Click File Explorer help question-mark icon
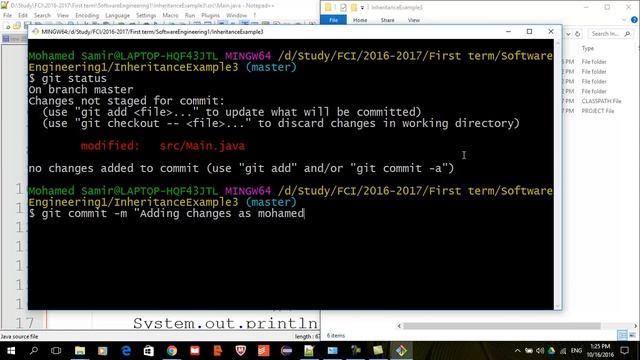The width and height of the screenshot is (640, 360). tap(634, 20)
